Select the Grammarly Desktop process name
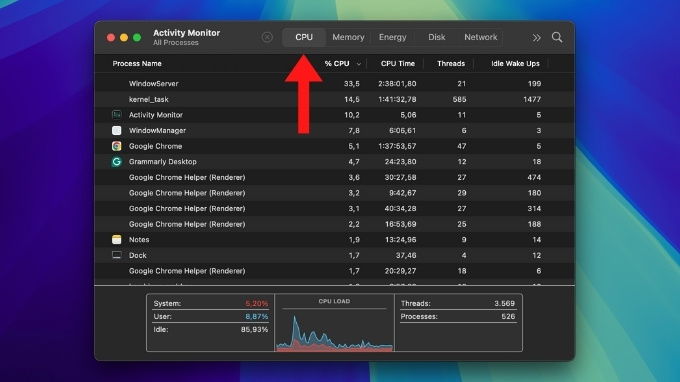Screen dimensions: 680x382 tap(163, 162)
